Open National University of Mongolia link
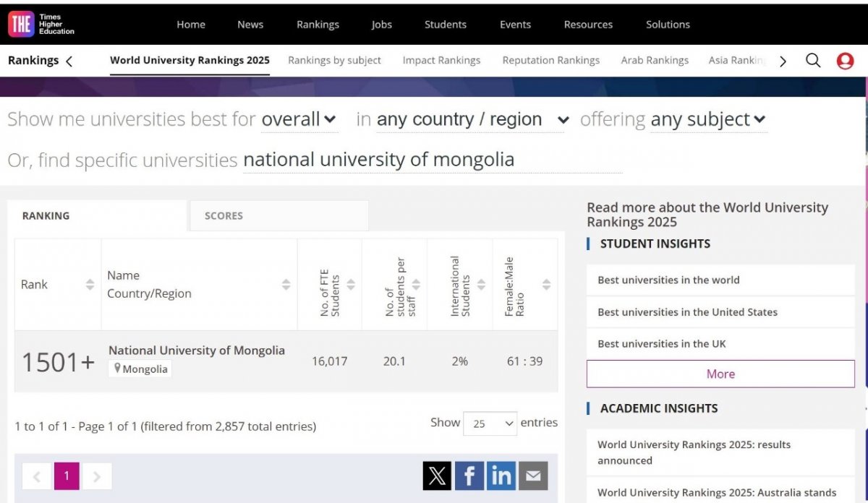 coord(197,351)
